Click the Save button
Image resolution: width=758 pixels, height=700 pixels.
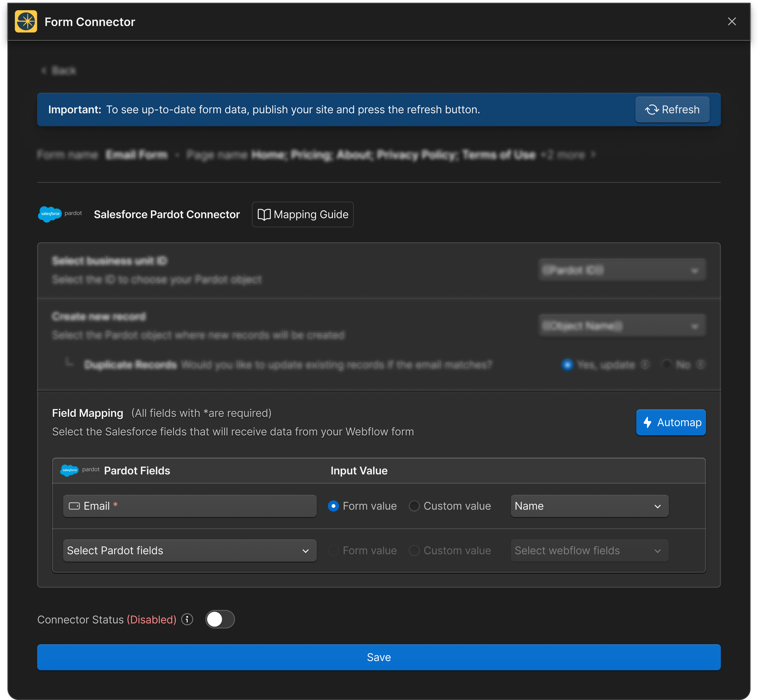coord(379,657)
